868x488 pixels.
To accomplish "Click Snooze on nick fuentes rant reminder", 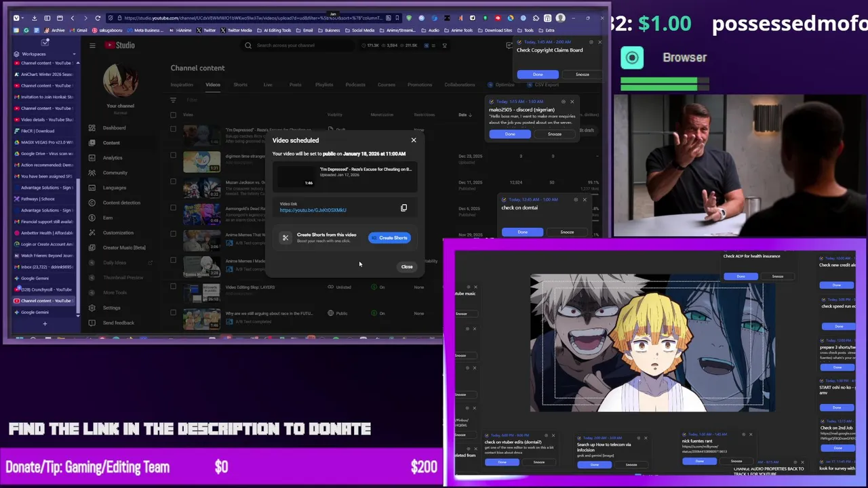I will 736,462.
